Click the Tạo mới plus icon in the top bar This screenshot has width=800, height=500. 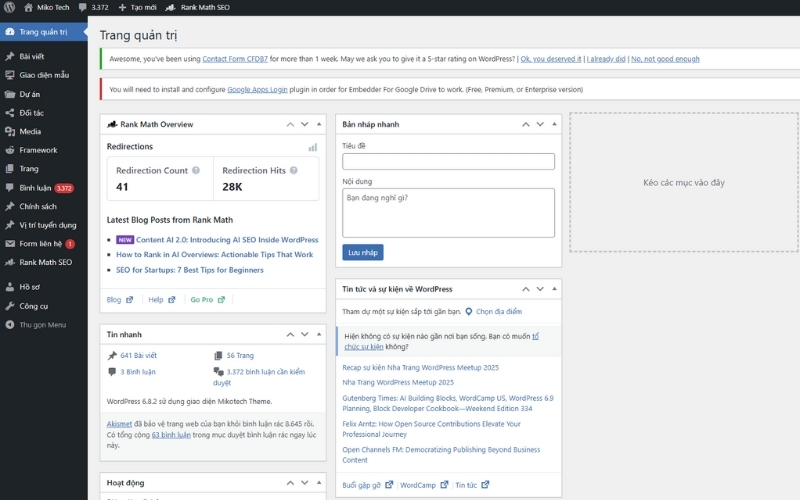pos(122,7)
